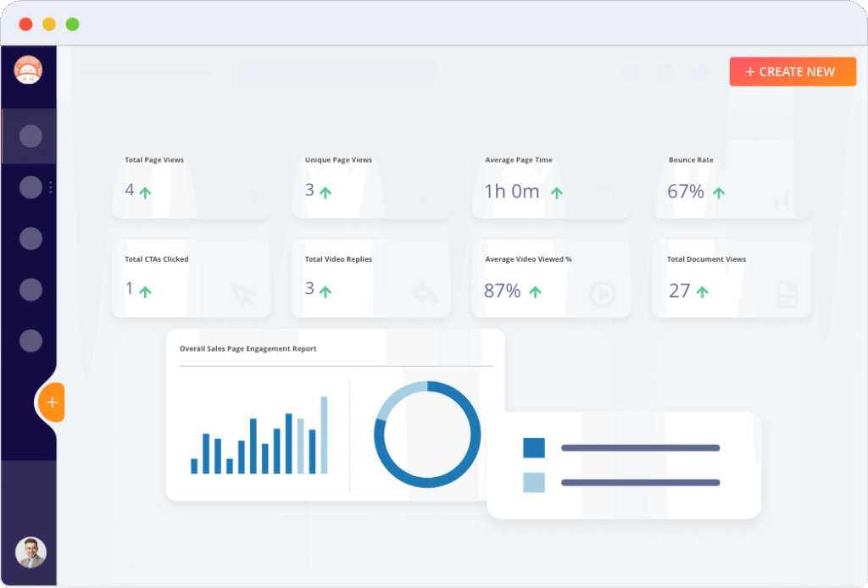868x588 pixels.
Task: Click the tallest light blue bar in the bar chart
Action: tap(324, 435)
